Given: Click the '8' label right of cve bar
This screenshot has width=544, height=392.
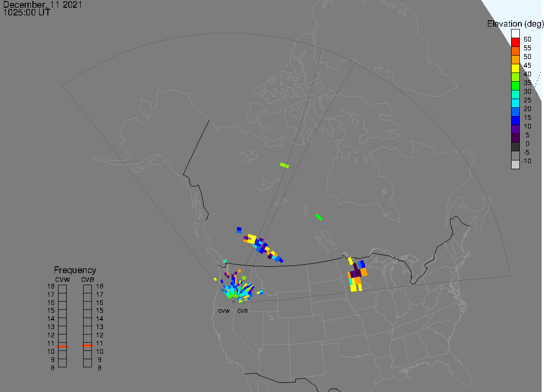Looking at the screenshot, I should [x=100, y=368].
